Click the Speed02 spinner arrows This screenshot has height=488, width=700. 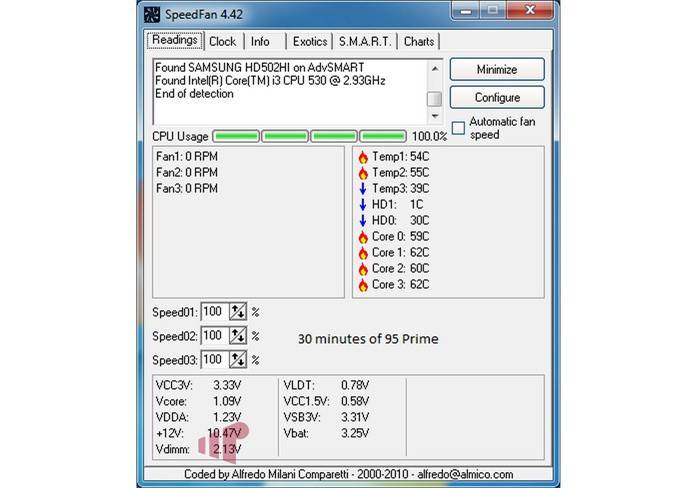click(x=238, y=336)
